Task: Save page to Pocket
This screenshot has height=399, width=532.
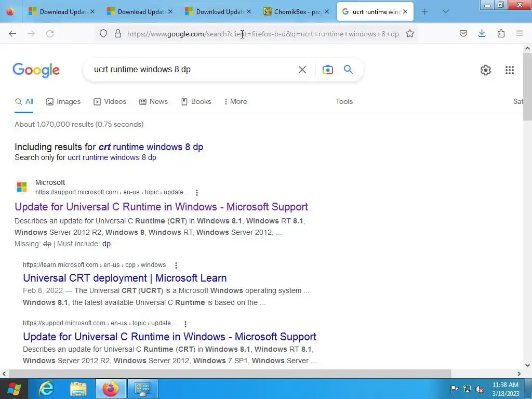Action: (x=463, y=34)
